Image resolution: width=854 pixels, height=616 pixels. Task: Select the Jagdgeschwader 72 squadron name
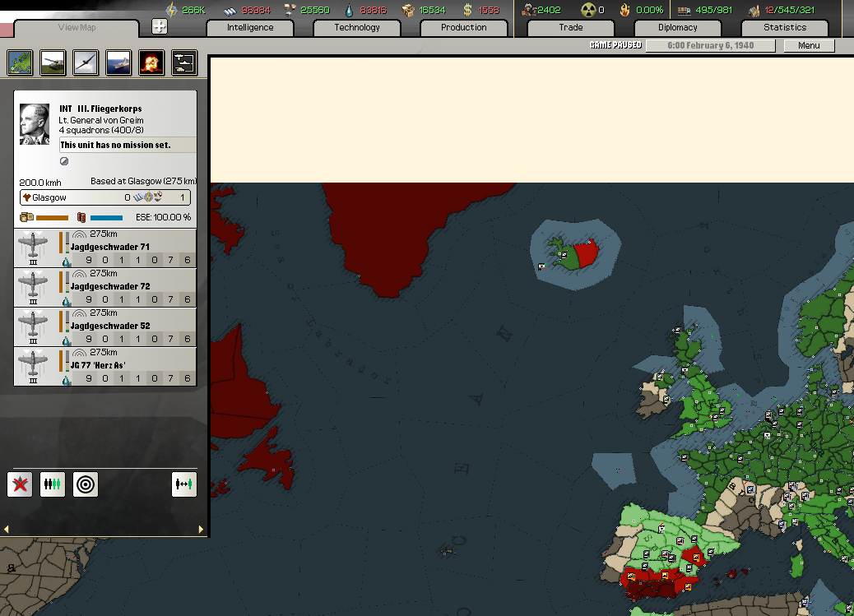pos(110,286)
